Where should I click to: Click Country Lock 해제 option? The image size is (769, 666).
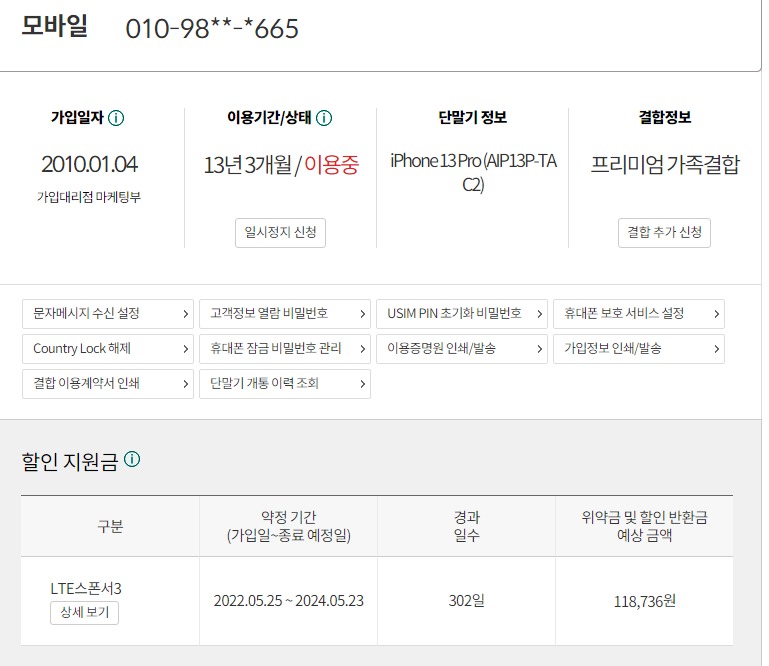(108, 349)
